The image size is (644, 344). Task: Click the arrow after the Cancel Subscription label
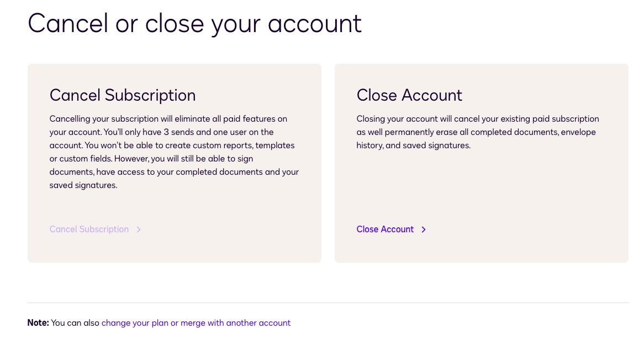(x=138, y=229)
